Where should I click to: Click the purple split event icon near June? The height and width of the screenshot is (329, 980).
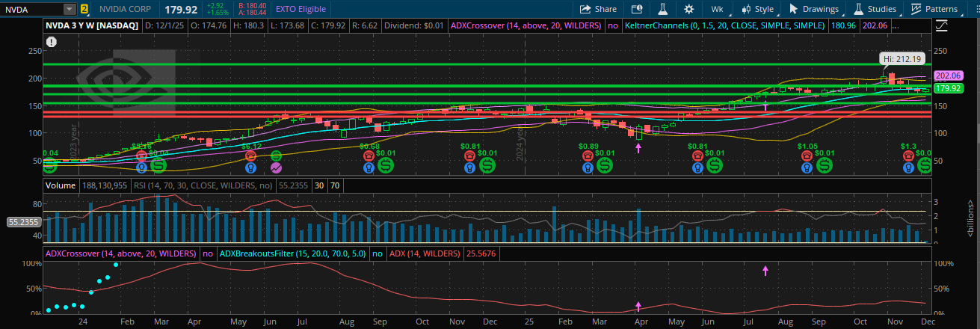click(x=276, y=167)
